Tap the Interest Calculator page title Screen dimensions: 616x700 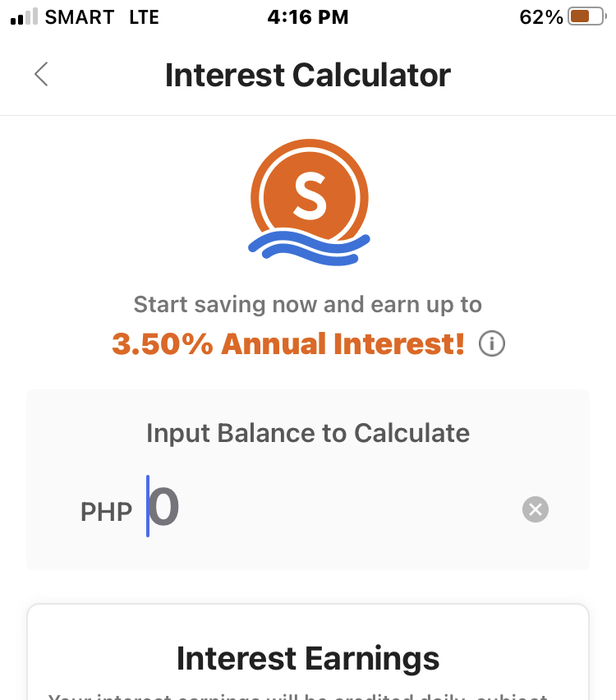[x=308, y=76]
